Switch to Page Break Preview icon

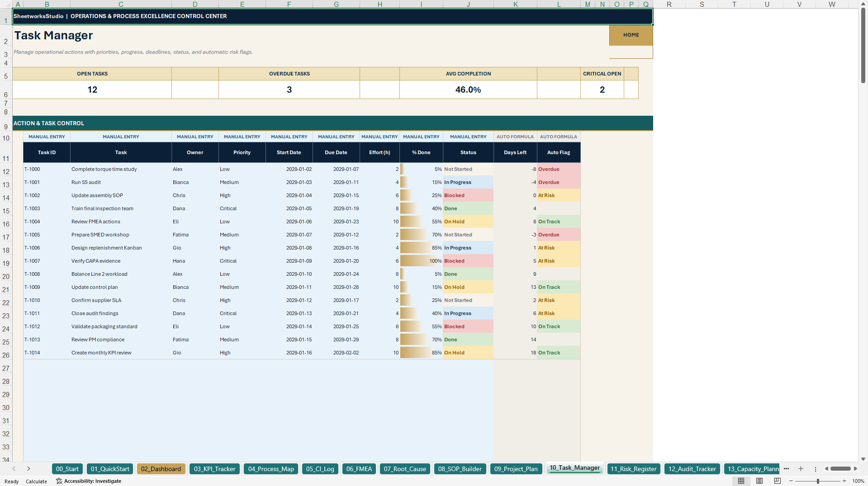(x=778, y=481)
